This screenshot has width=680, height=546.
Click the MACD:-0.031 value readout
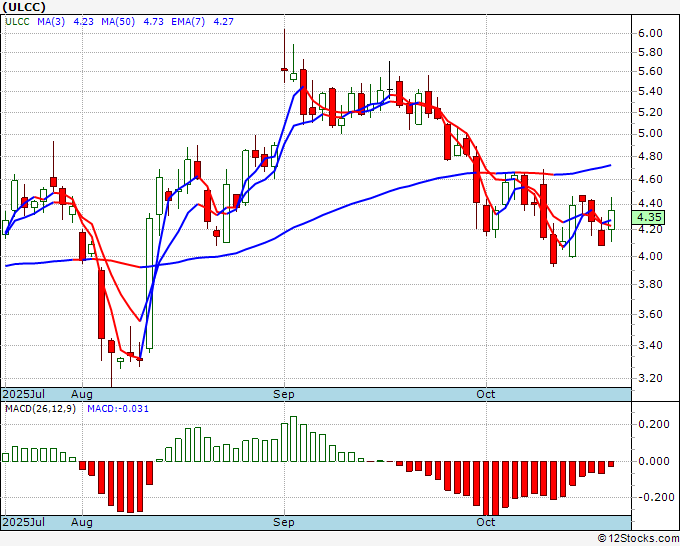[x=118, y=409]
